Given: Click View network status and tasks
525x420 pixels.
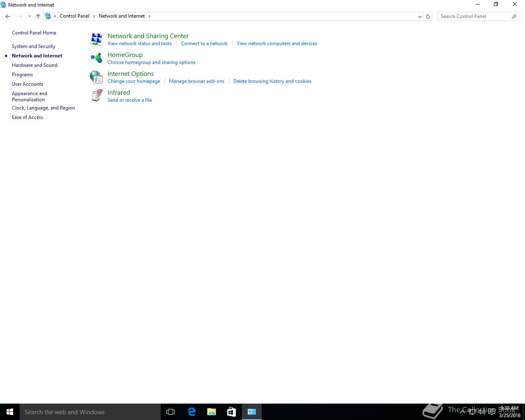Looking at the screenshot, I should point(140,43).
